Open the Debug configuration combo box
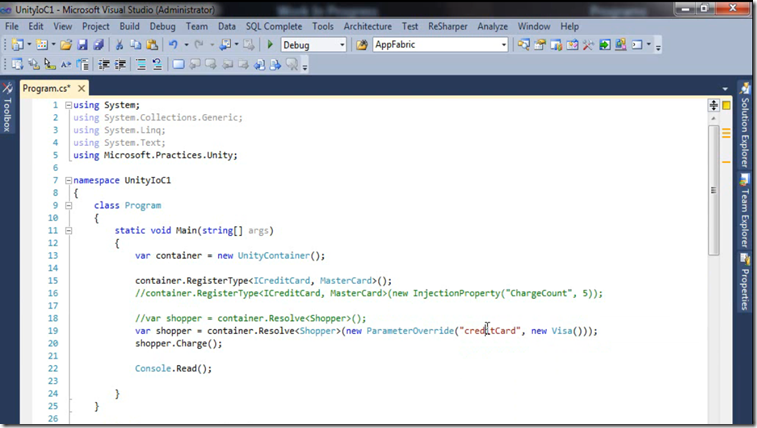757x428 pixels. click(313, 45)
